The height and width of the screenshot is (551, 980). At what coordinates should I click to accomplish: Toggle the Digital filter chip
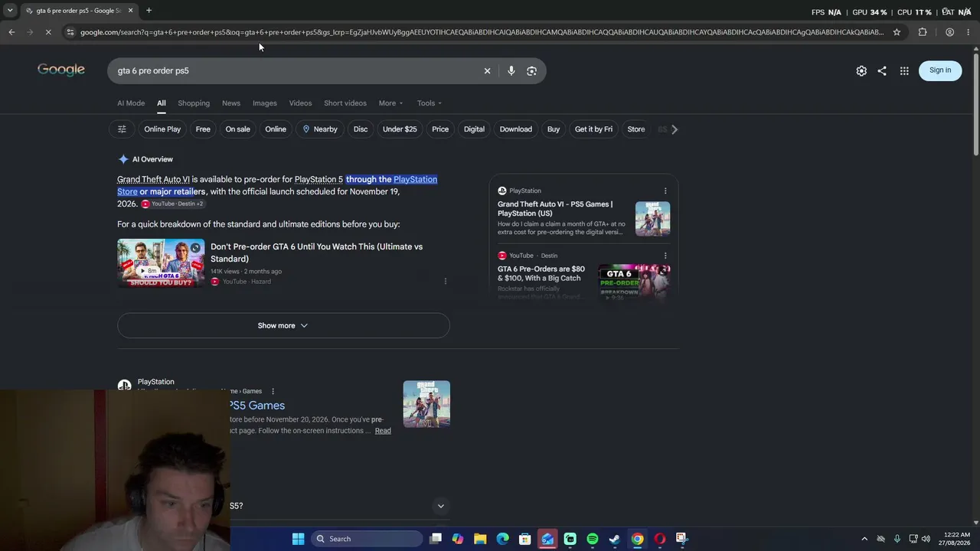pyautogui.click(x=474, y=129)
